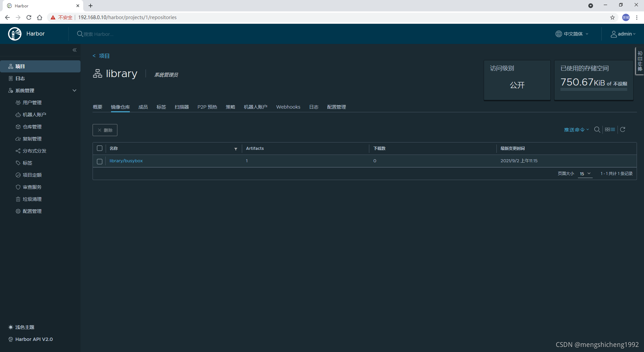This screenshot has height=352, width=644.
Task: Open 配置管理 in the sidebar
Action: 32,211
